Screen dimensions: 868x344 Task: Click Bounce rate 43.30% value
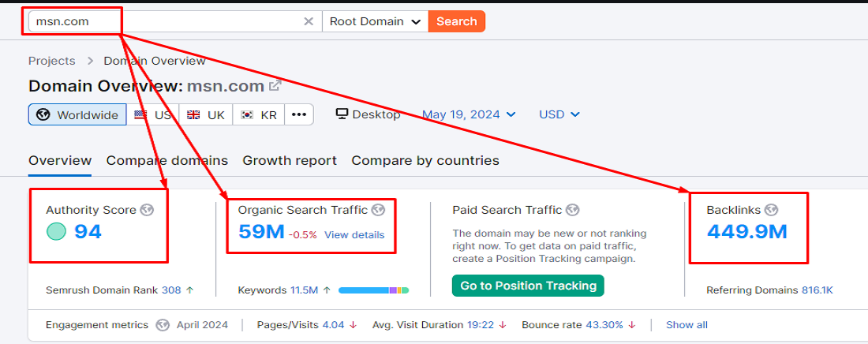tap(603, 324)
